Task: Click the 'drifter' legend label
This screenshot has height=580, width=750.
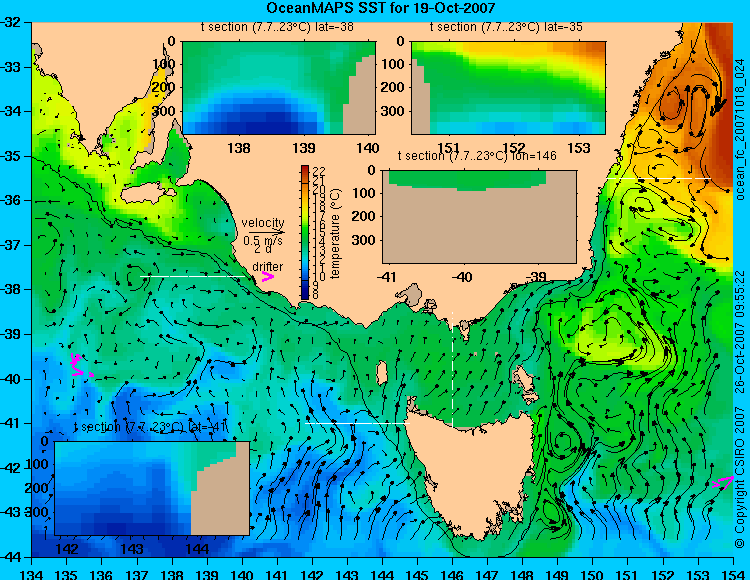Action: 267,266
